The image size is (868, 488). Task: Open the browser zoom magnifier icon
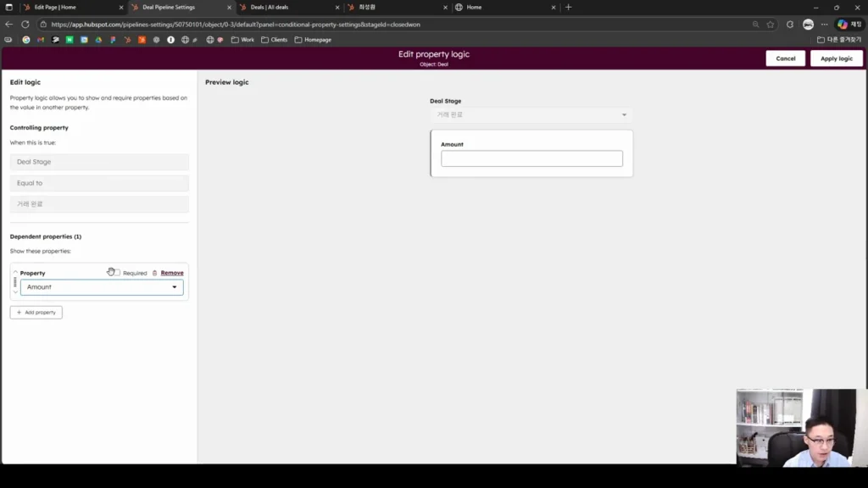755,25
